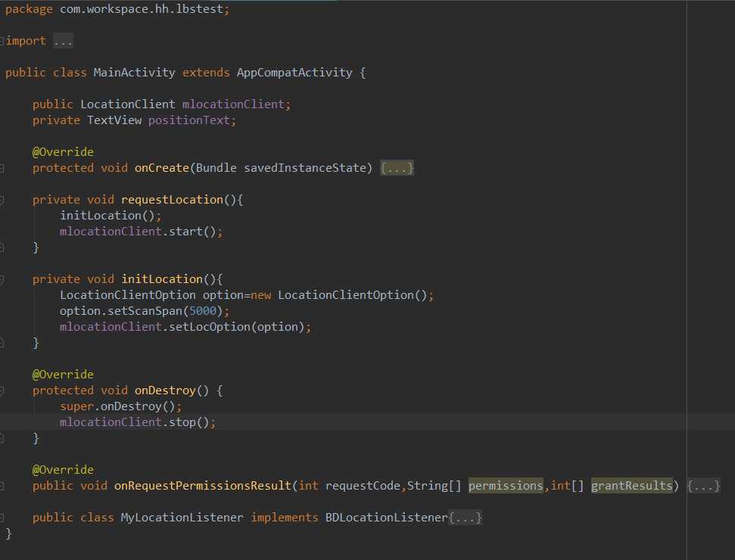Click super.onDestroy() statement
Screen dimensions: 735x560
tap(120, 406)
